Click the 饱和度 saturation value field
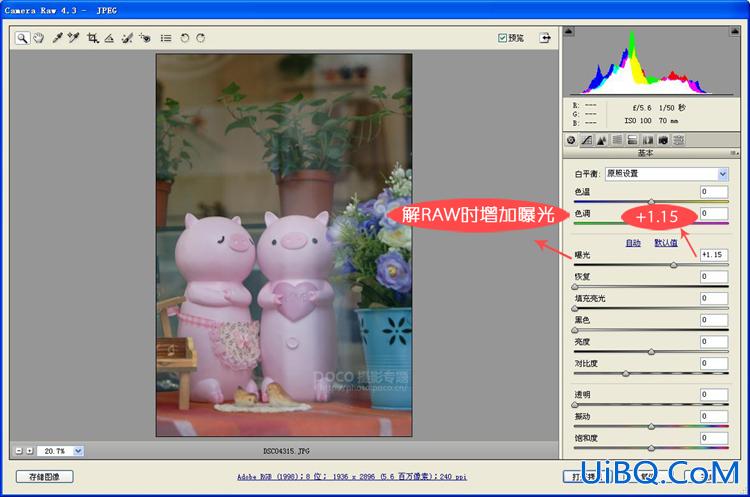This screenshot has width=750, height=497. 714,438
